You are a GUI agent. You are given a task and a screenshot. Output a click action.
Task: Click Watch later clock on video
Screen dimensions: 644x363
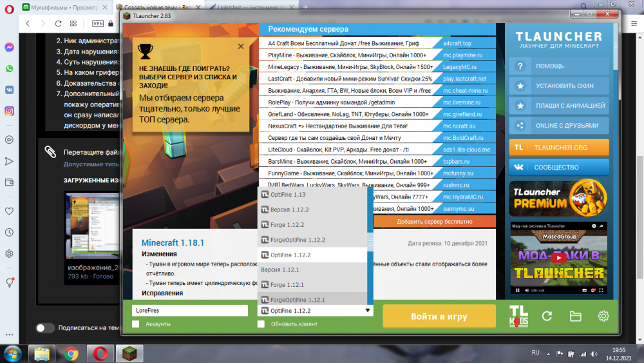point(594,226)
